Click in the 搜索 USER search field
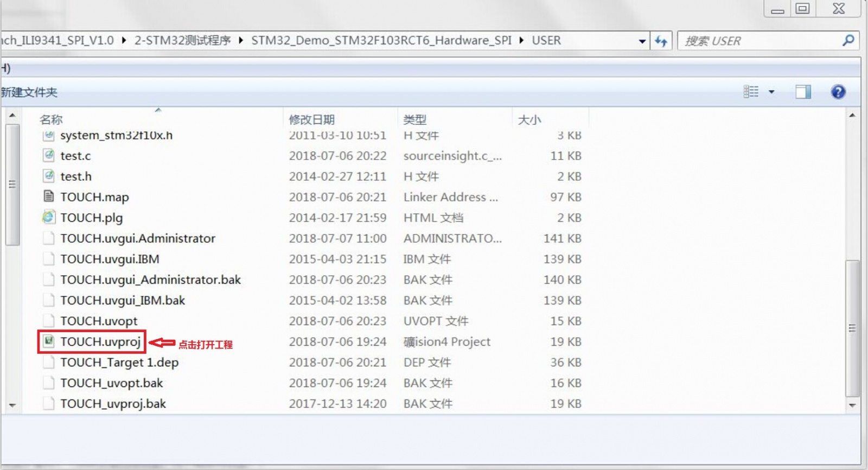The image size is (868, 470). pos(759,41)
